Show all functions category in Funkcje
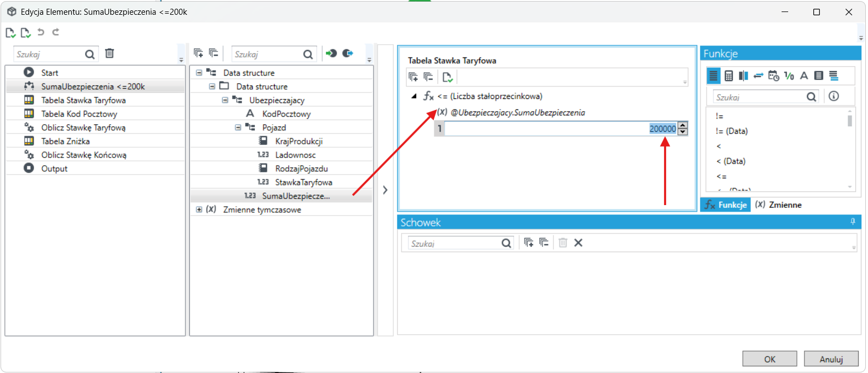Viewport: 868px width, 373px height. click(x=713, y=76)
